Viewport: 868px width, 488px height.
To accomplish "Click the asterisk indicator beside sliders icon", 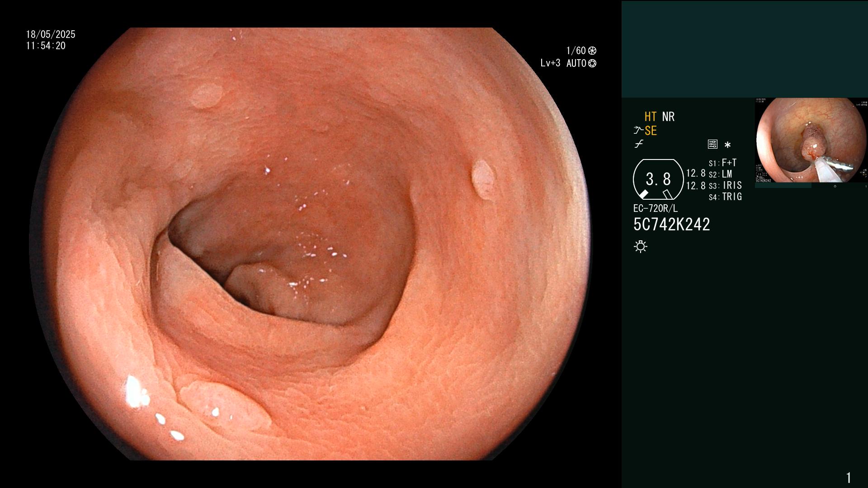I will click(x=727, y=145).
